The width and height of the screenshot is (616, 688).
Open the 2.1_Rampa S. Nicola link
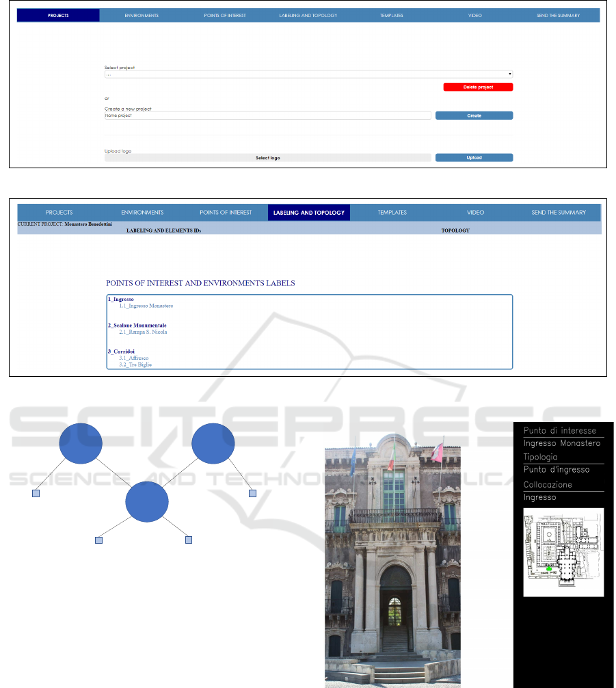click(x=143, y=332)
